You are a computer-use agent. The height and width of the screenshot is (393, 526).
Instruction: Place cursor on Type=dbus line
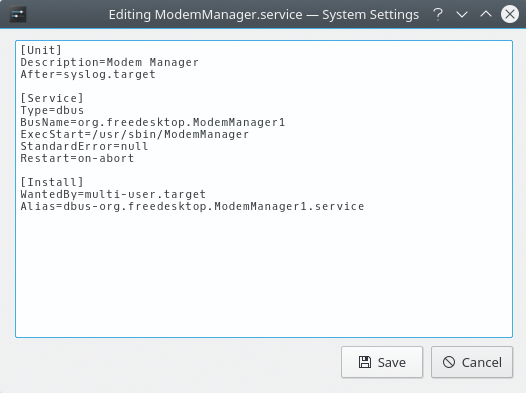tap(52, 110)
